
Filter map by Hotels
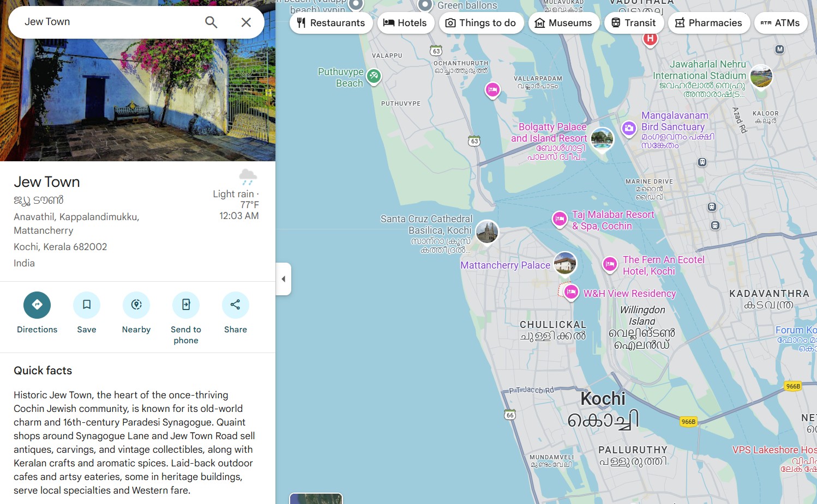[405, 23]
